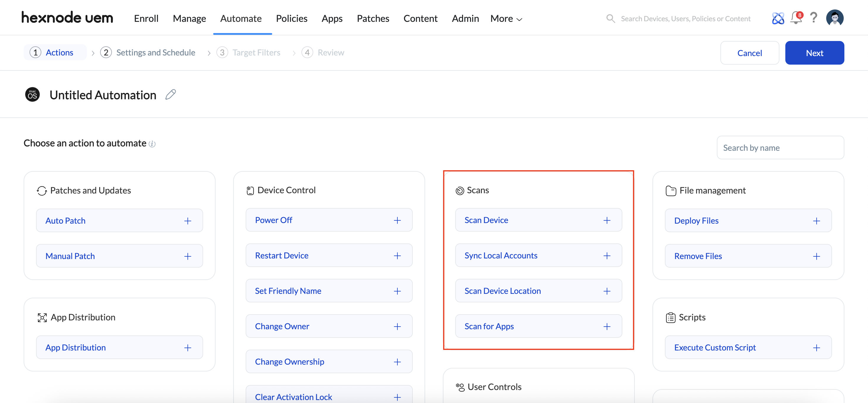Click plus icon on Scan Device
Viewport: 868px width, 403px height.
click(x=606, y=220)
